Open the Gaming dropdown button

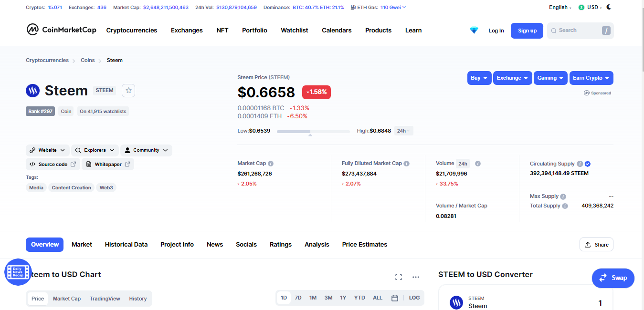click(x=550, y=78)
